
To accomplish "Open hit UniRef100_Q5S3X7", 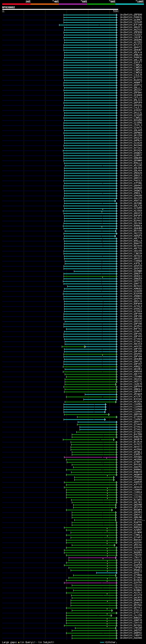I will coord(131,90).
